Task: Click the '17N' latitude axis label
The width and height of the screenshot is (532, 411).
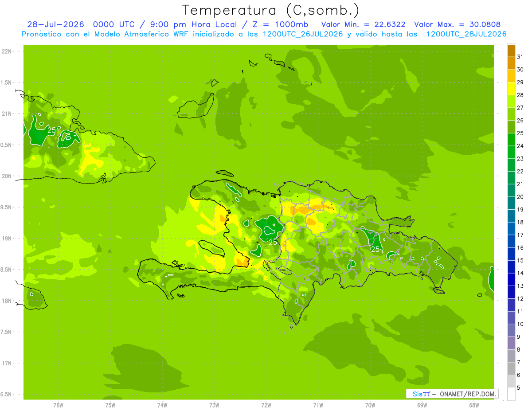Action: pos(7,363)
